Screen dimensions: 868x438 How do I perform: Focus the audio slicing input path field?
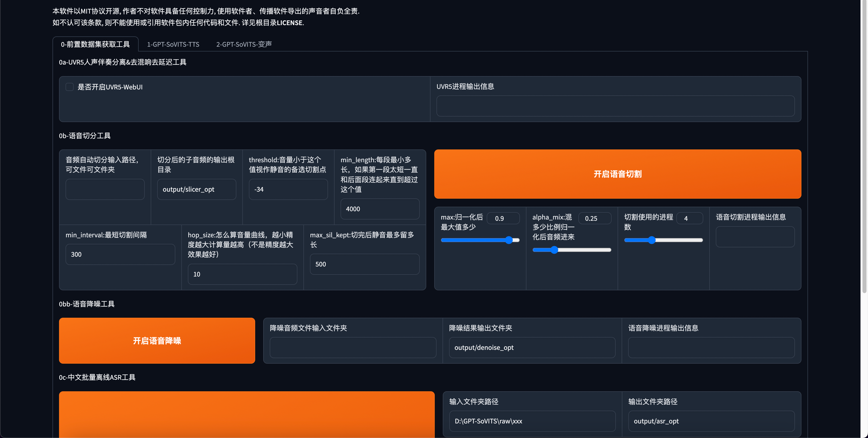(x=105, y=189)
